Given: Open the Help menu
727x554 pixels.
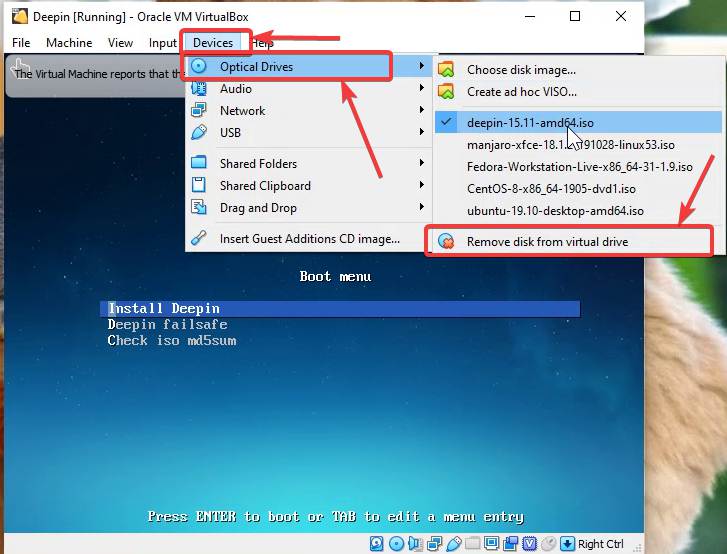Looking at the screenshot, I should 262,43.
